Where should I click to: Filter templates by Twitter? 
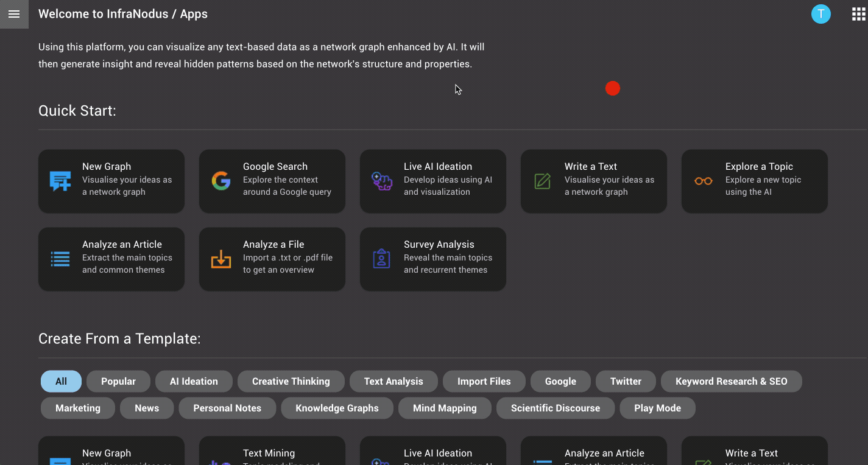click(626, 382)
